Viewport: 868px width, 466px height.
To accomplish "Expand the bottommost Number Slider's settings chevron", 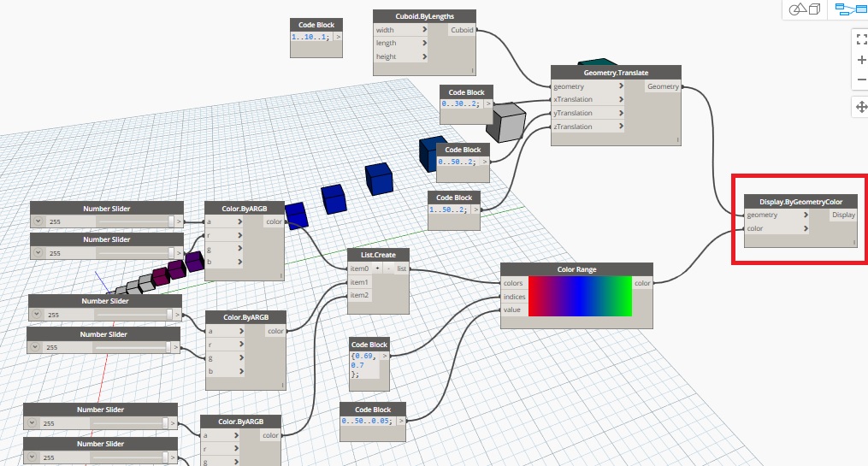I will pos(31,457).
